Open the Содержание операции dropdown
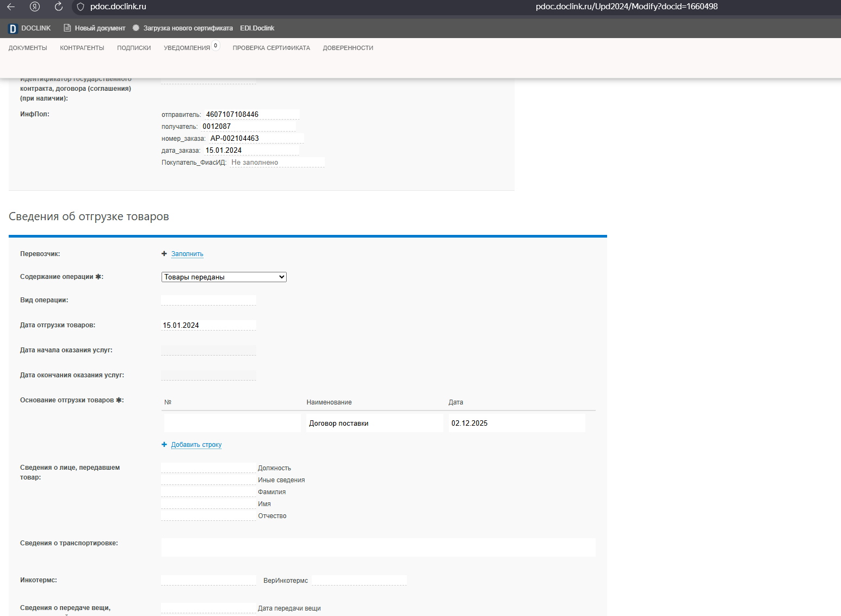Image resolution: width=841 pixels, height=616 pixels. tap(224, 277)
